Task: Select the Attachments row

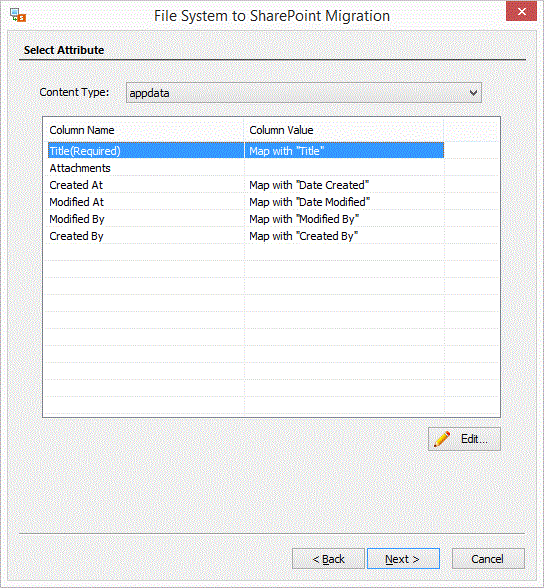Action: (x=246, y=168)
